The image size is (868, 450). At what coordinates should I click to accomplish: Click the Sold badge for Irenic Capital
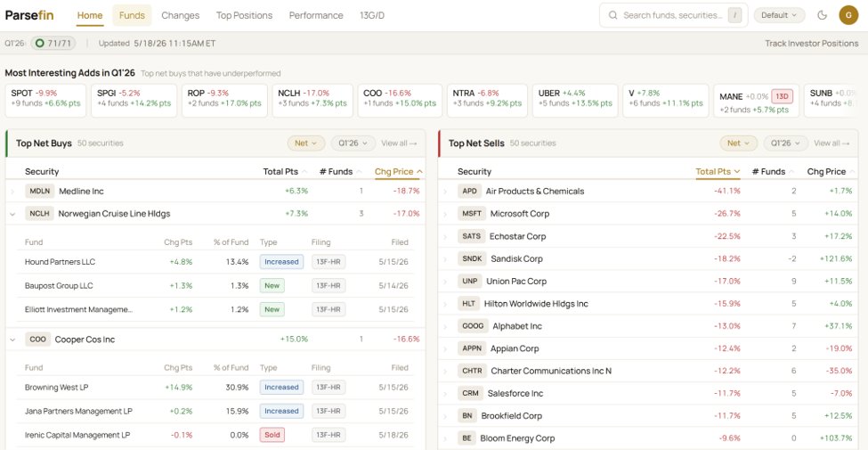pos(272,435)
